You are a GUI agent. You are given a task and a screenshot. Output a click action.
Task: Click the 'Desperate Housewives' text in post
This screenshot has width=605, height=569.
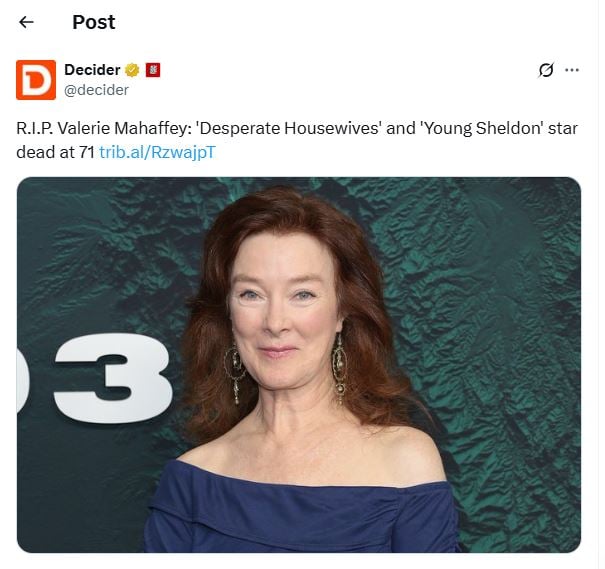pos(289,128)
